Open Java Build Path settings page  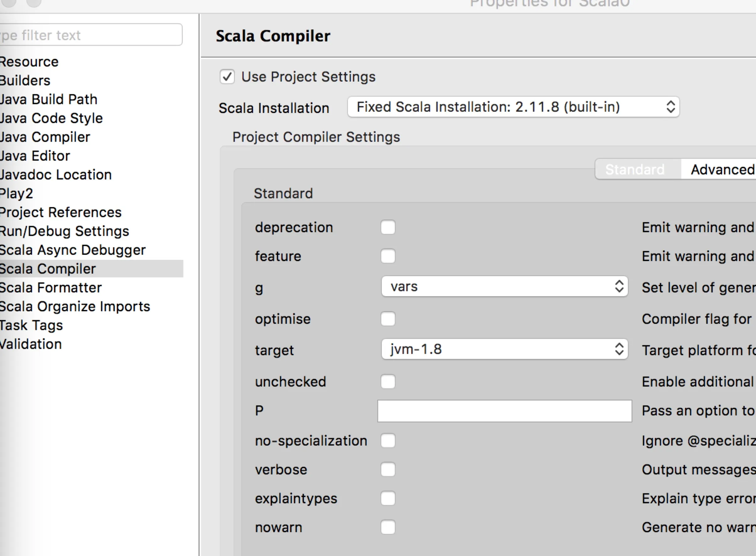pyautogui.click(x=48, y=100)
